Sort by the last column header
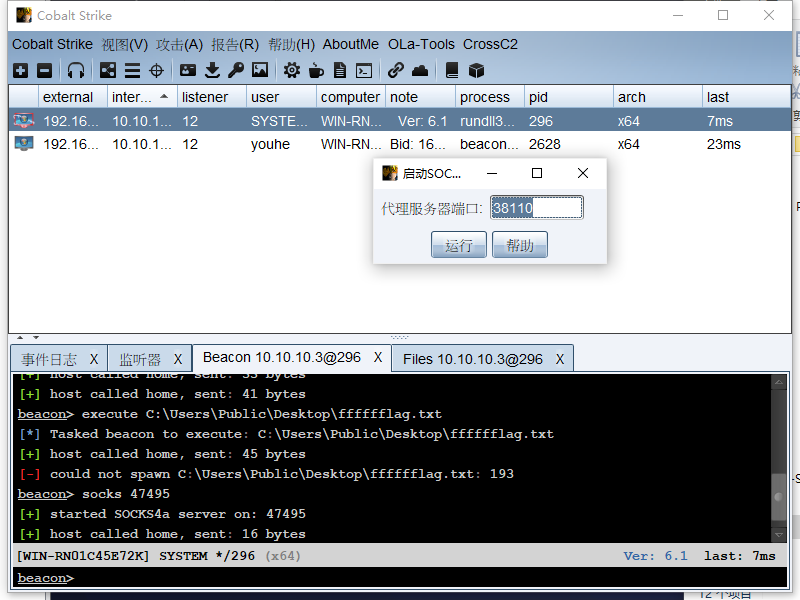The width and height of the screenshot is (800, 600). (x=747, y=97)
